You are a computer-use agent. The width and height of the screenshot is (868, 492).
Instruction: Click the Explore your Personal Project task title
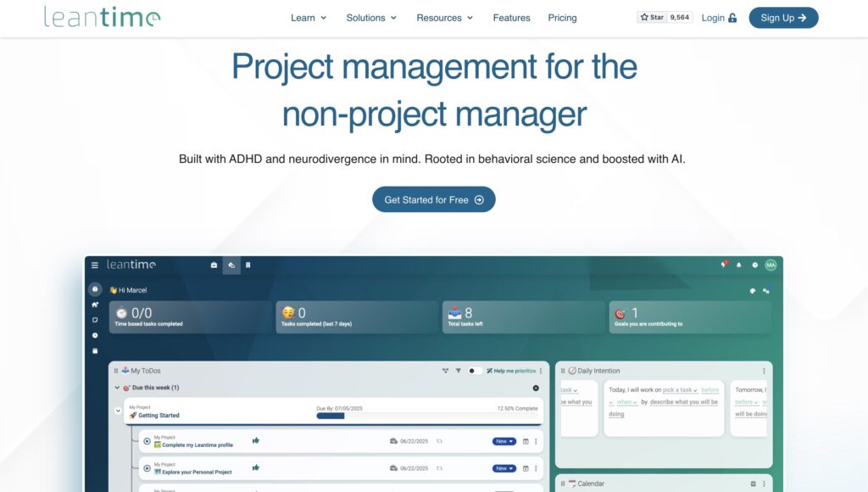(197, 472)
